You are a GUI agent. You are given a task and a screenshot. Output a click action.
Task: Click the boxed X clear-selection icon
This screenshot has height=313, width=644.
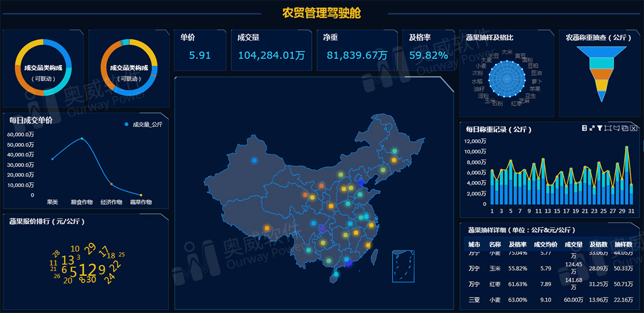pyautogui.click(x=633, y=128)
